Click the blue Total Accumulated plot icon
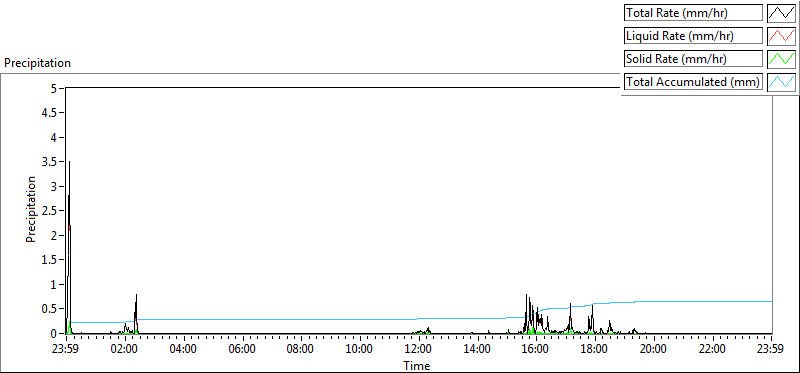800x373 pixels. tap(781, 82)
